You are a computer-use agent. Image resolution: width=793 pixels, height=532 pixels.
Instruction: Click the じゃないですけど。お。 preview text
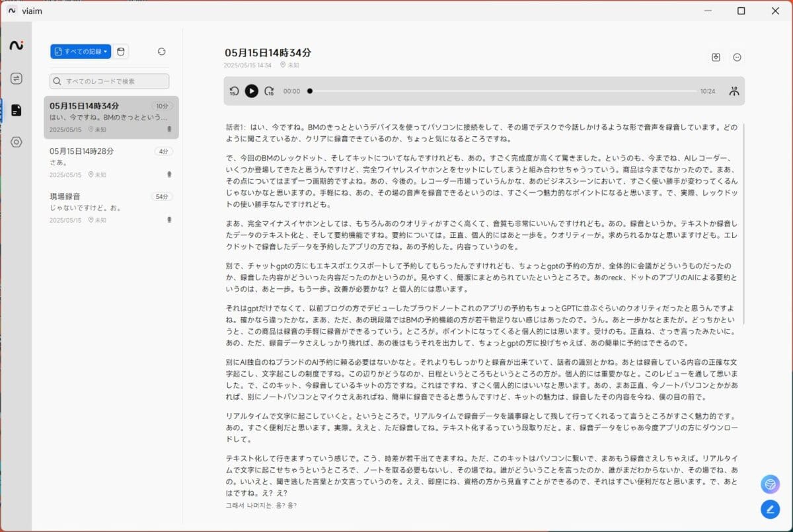[85, 208]
